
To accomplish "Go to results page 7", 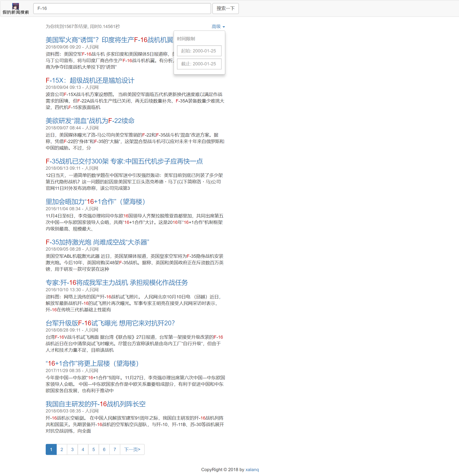I will [114, 449].
